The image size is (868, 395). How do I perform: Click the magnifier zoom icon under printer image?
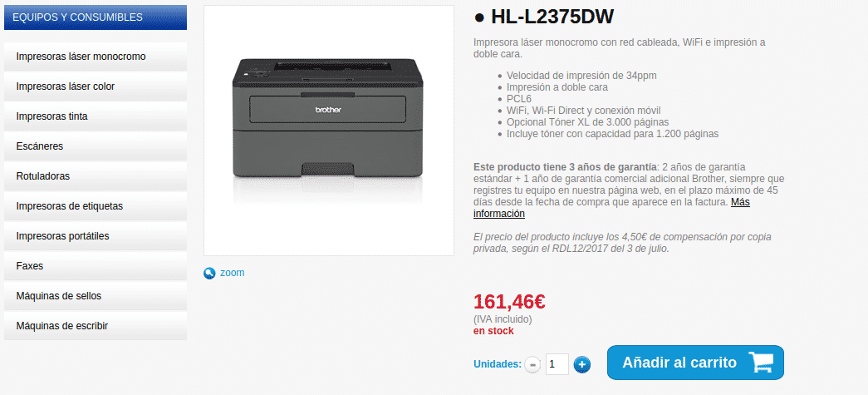pyautogui.click(x=209, y=273)
